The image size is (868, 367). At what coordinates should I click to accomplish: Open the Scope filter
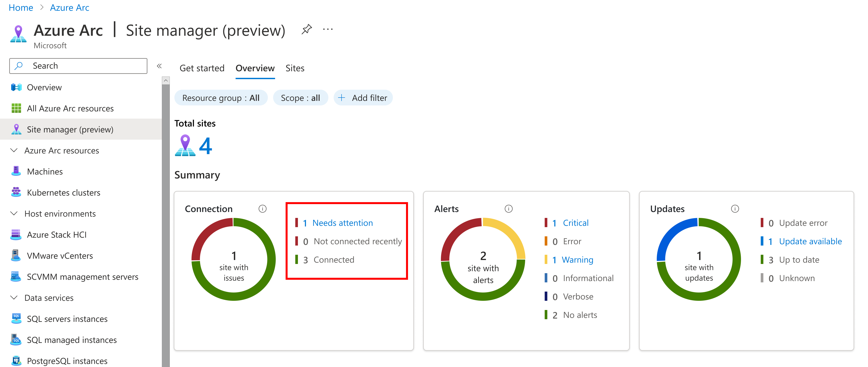301,98
